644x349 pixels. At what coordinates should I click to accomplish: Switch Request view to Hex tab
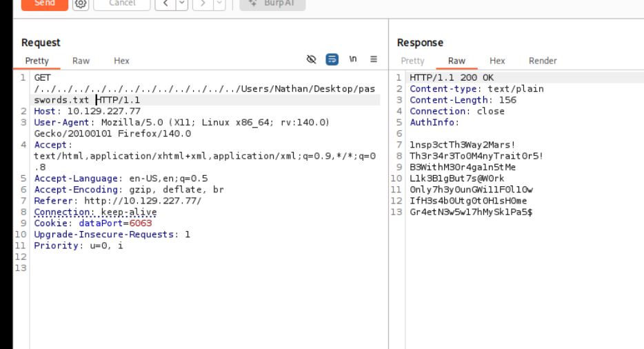(x=121, y=61)
